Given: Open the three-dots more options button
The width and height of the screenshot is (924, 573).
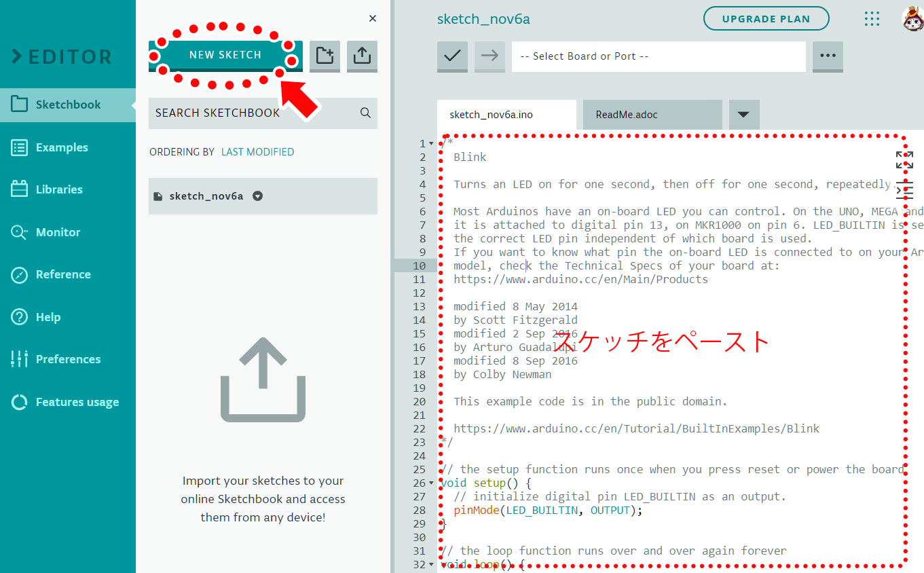Looking at the screenshot, I should click(x=828, y=56).
